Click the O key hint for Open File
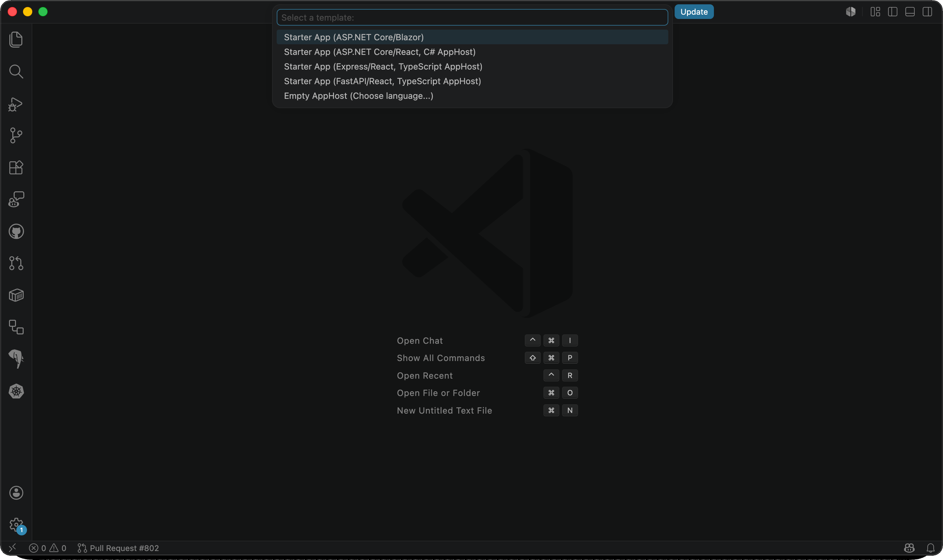This screenshot has height=560, width=943. (x=569, y=393)
